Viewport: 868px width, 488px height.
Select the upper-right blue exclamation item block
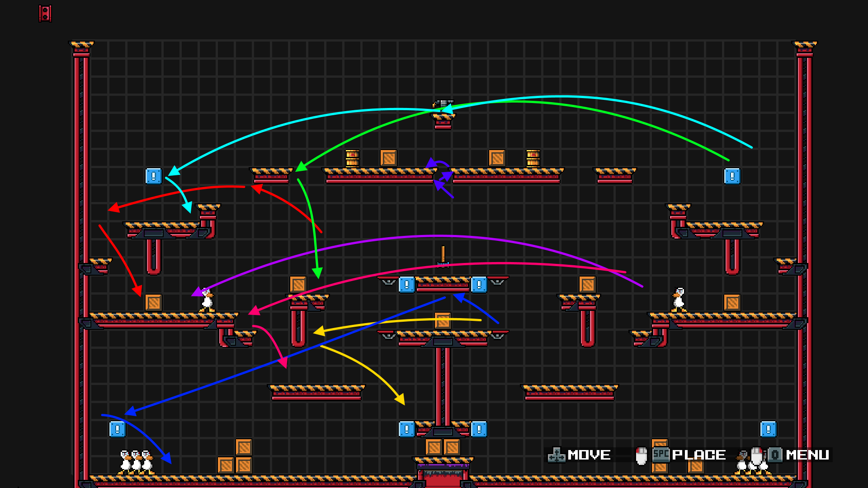tap(732, 176)
